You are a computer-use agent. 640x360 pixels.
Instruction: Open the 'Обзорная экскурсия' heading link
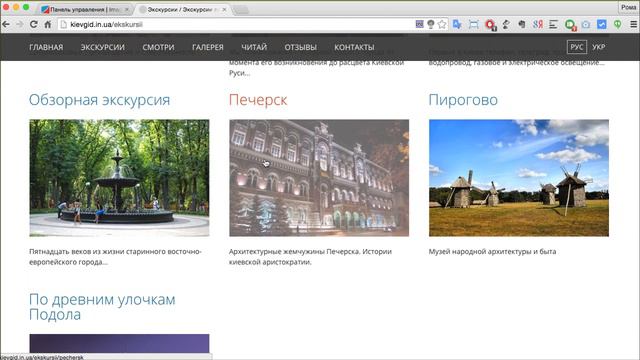point(100,100)
